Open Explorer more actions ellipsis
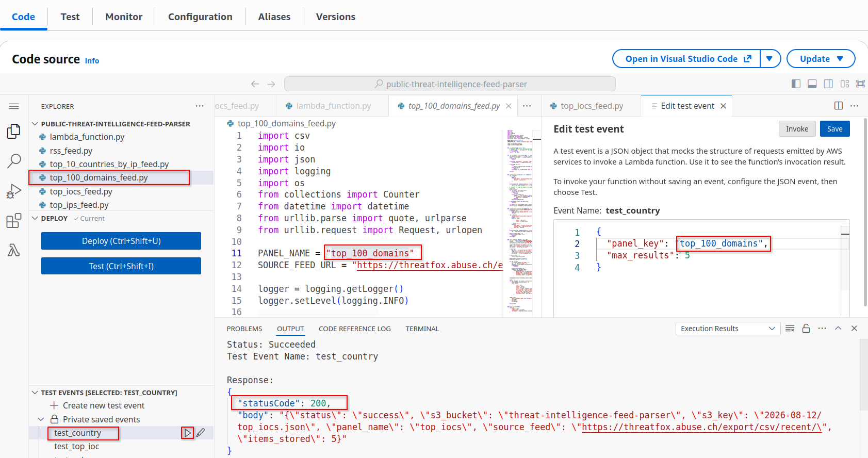Viewport: 868px width, 458px height. [x=200, y=106]
